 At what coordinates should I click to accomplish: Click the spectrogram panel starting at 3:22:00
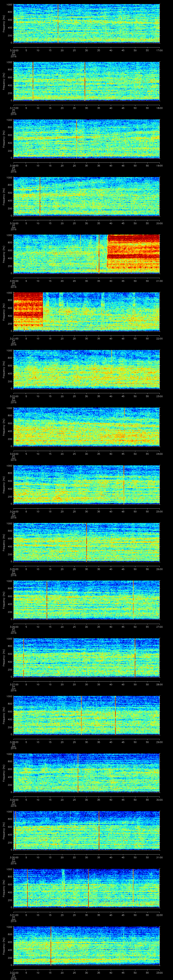point(87,369)
